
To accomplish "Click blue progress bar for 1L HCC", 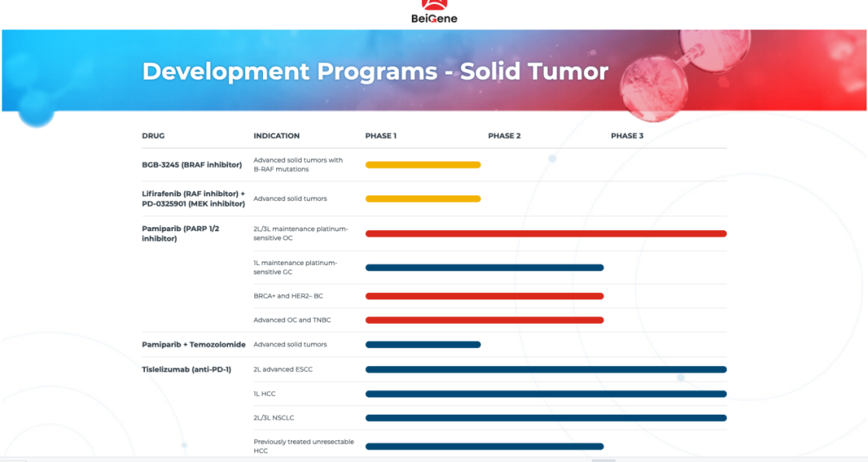I will (x=546, y=394).
